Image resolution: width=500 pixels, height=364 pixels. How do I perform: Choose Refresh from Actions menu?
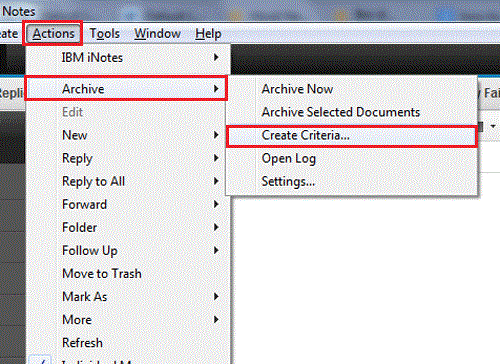pos(128,343)
